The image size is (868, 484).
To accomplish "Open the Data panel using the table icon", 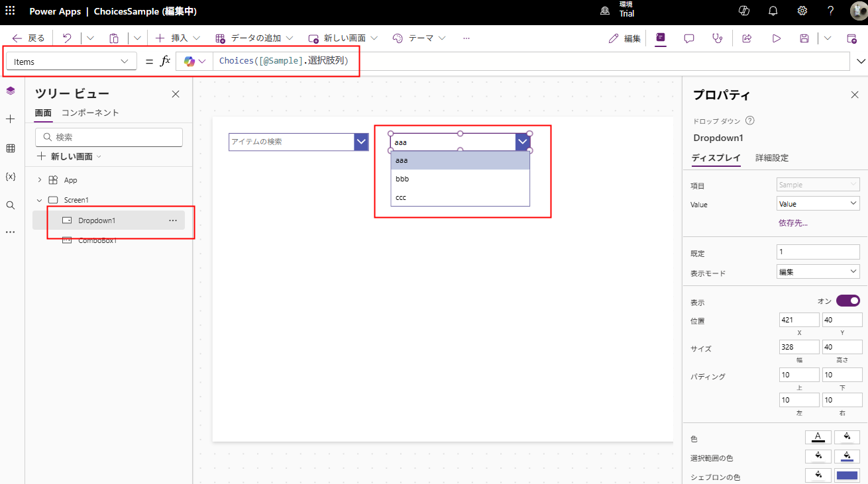I will click(x=9, y=148).
